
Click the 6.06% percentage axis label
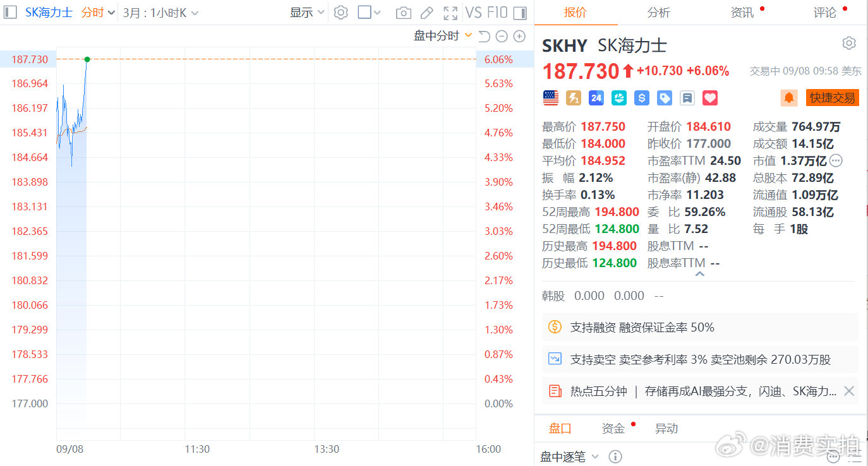tap(498, 59)
